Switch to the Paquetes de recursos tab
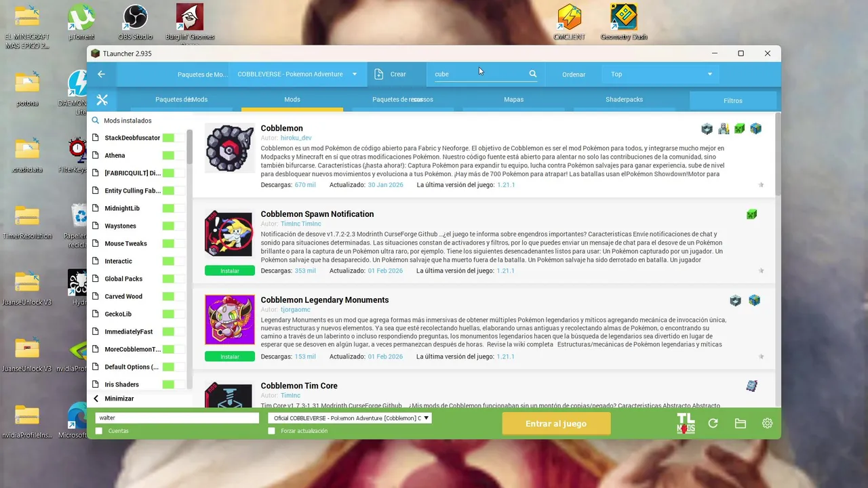Viewport: 868px width, 488px height. (403, 100)
